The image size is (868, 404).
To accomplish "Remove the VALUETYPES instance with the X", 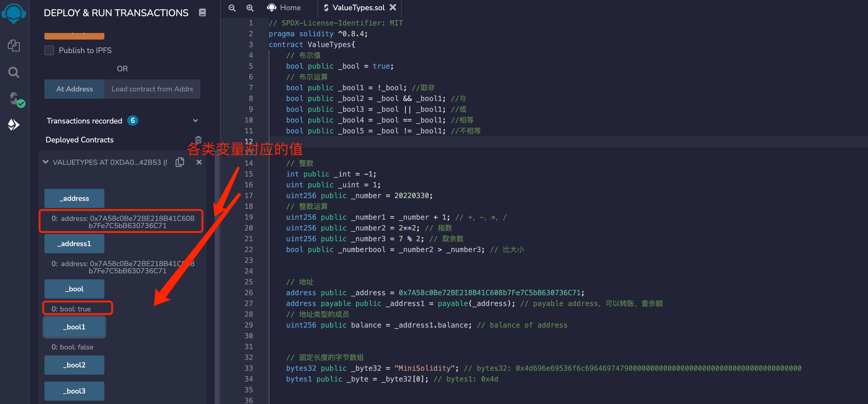I will [x=199, y=162].
